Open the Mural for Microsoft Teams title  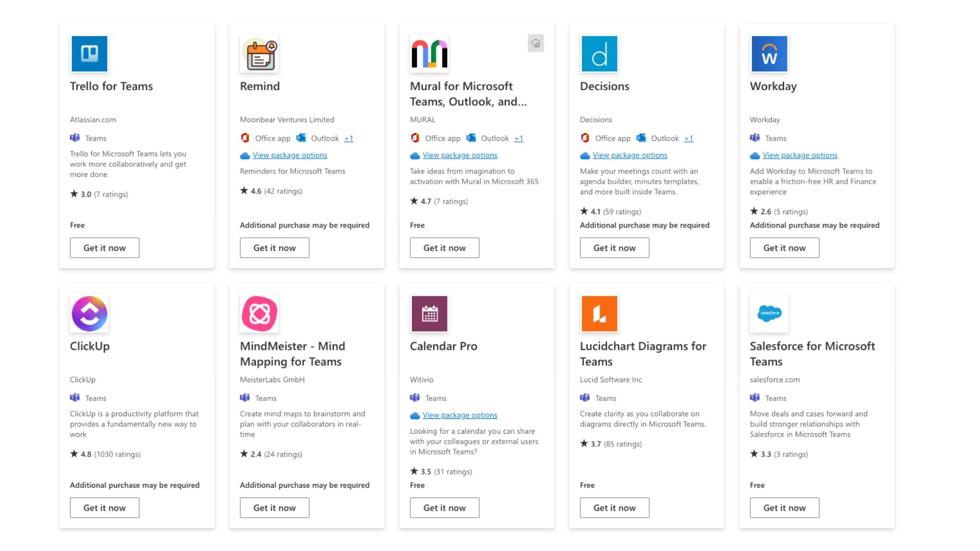468,94
